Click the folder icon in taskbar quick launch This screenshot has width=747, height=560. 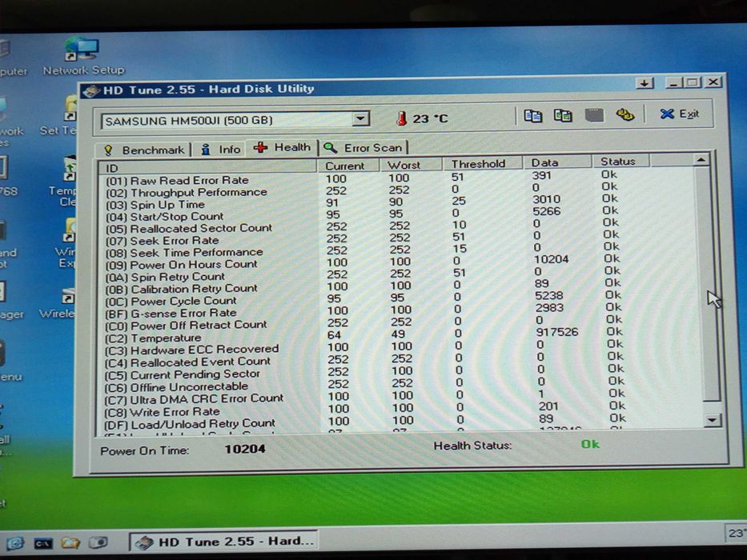tap(70, 542)
